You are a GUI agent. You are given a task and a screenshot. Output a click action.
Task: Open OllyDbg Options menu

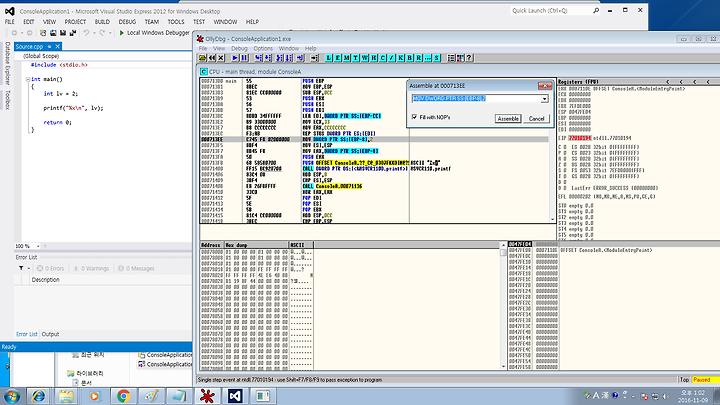click(x=263, y=48)
